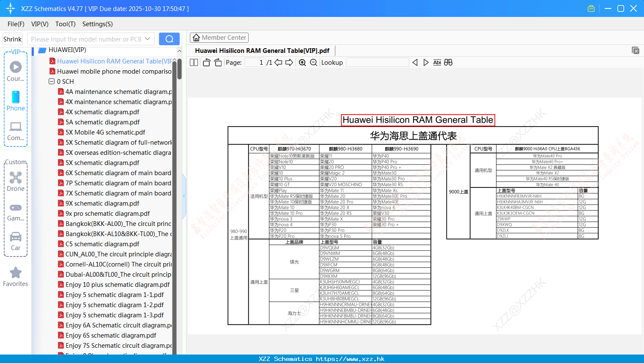Open 9x pro schematic diagram.pdf
Image resolution: width=644 pixels, height=363 pixels.
click(x=104, y=214)
